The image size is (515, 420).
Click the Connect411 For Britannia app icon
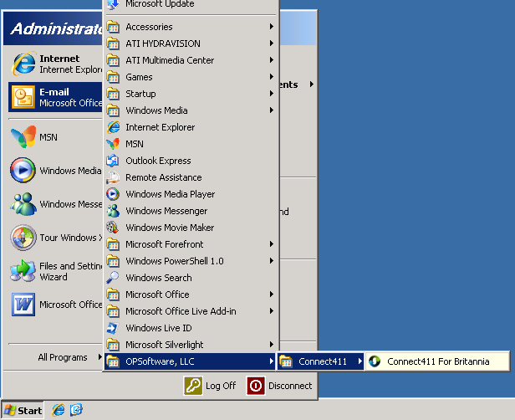(375, 361)
